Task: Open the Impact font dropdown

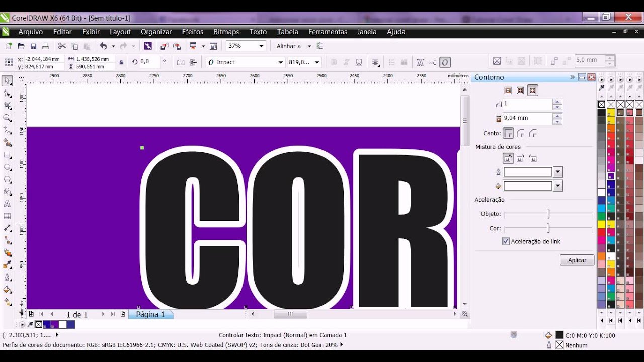Action: (x=281, y=62)
